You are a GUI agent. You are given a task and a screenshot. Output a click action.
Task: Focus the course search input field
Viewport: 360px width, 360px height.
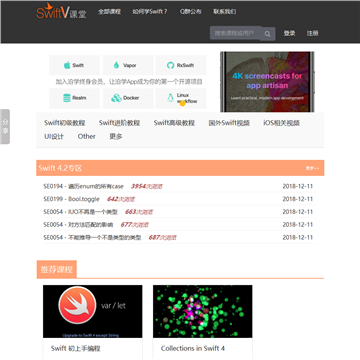[x=235, y=33]
